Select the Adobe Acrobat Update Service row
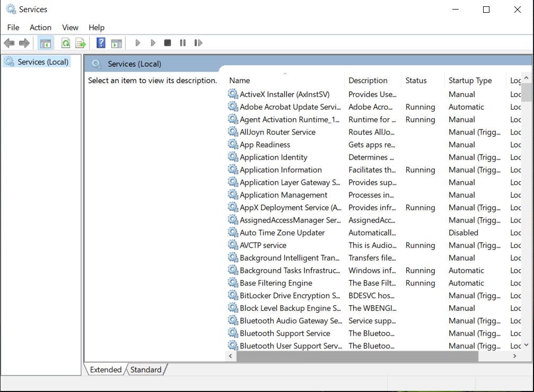This screenshot has height=392, width=534. tap(374, 107)
